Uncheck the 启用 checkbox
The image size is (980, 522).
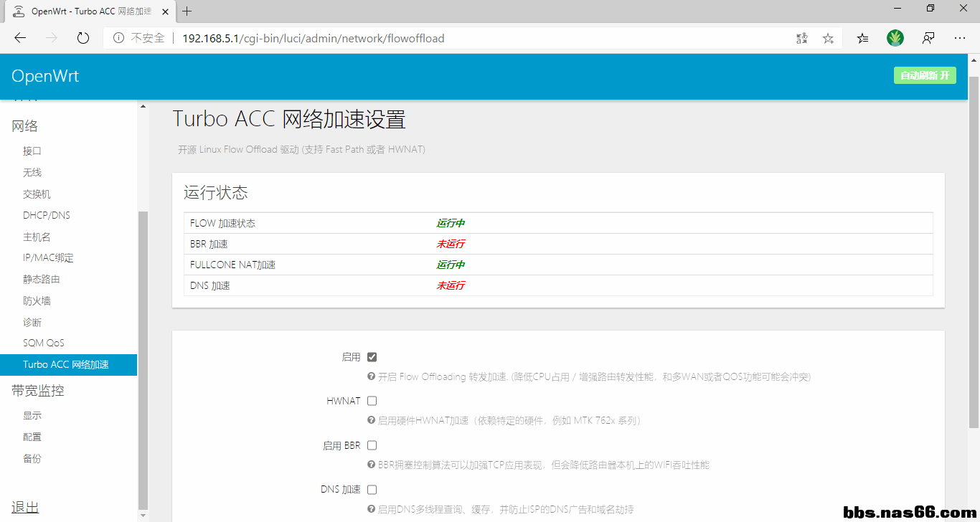[372, 357]
